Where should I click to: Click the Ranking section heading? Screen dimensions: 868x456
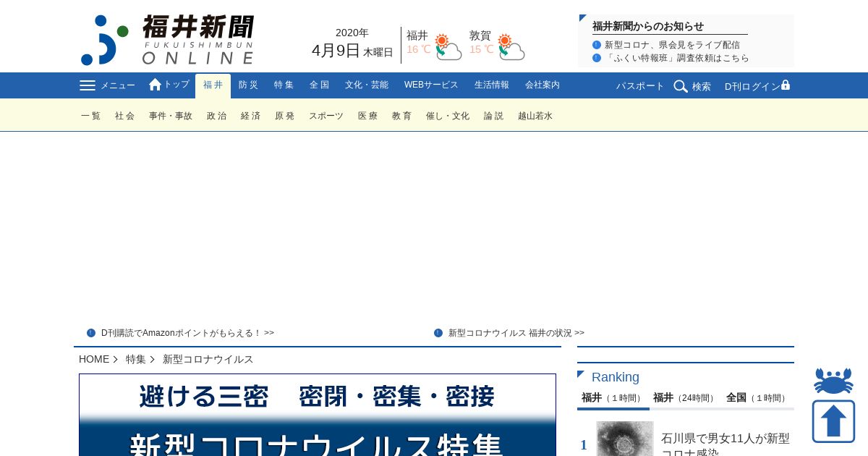pyautogui.click(x=616, y=377)
